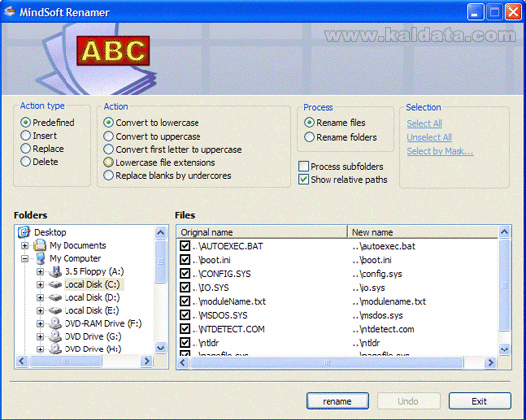Collapse the My Computer tree node
526x420 pixels.
coord(25,259)
